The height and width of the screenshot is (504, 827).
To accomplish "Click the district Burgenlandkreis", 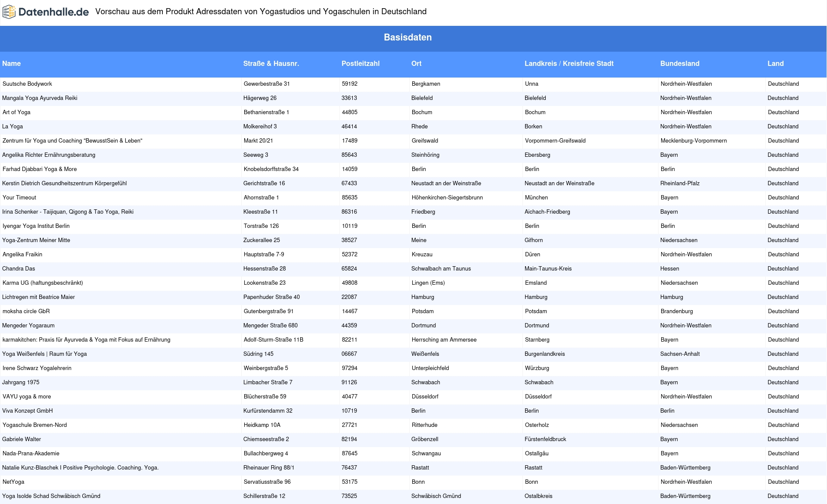I will pos(545,354).
